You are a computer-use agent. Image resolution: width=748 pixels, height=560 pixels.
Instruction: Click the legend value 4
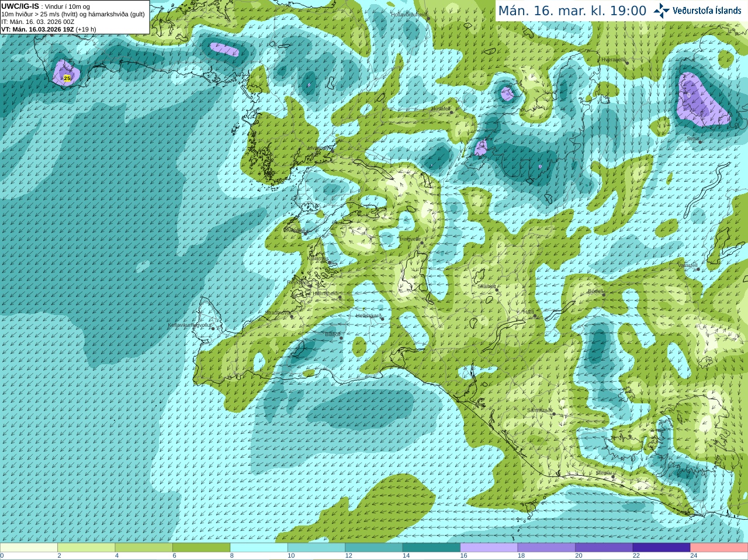click(117, 556)
